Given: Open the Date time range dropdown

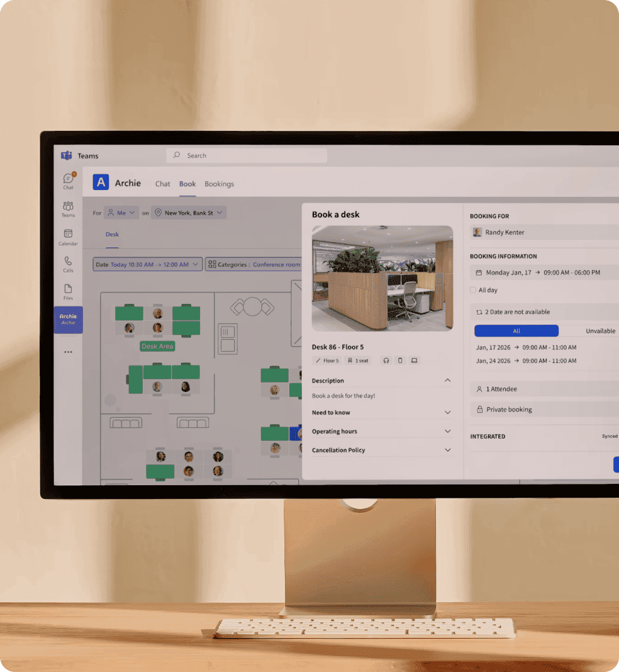Looking at the screenshot, I should click(148, 265).
